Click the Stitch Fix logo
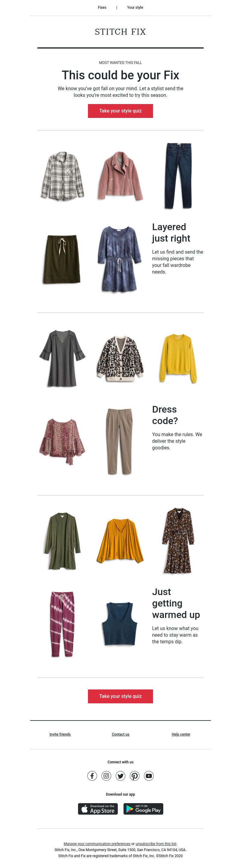This screenshot has height=868, width=241. (x=120, y=32)
